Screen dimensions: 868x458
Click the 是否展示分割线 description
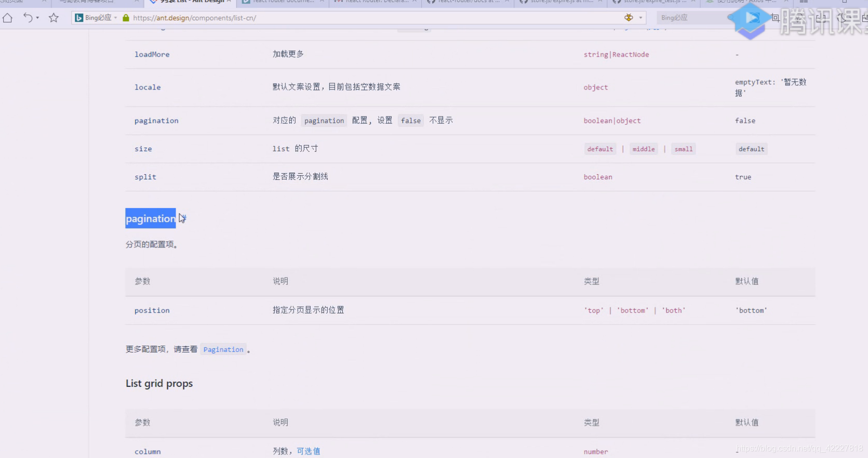(x=300, y=176)
